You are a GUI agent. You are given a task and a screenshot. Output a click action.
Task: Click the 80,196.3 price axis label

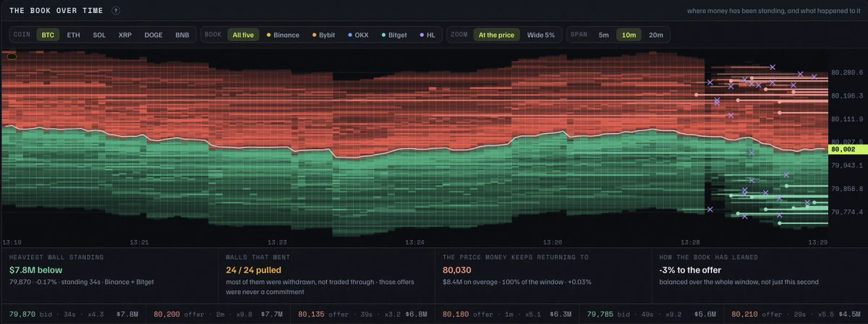pos(848,95)
